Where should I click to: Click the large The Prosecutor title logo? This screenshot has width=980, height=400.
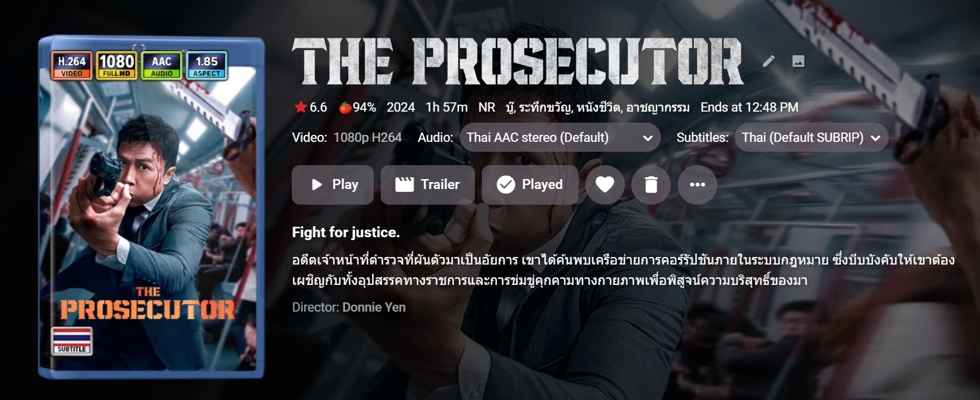pyautogui.click(x=518, y=62)
